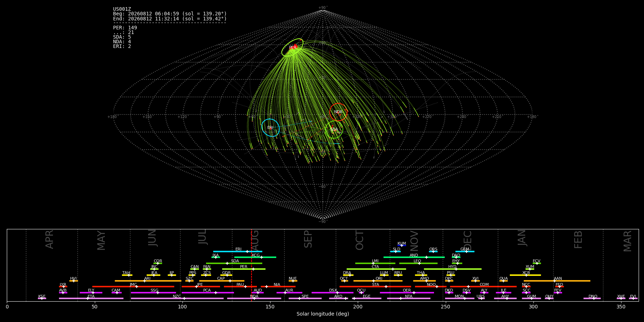Image resolution: width=644 pixels, height=322 pixels.
Task: Click the 200 tick on longitude axis
Action: coord(358,307)
